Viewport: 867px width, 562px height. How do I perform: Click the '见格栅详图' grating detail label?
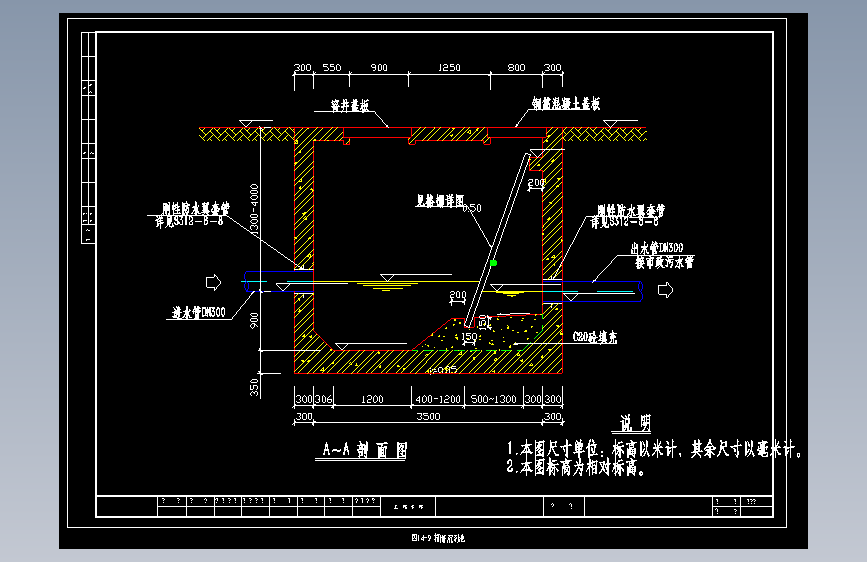(x=440, y=201)
